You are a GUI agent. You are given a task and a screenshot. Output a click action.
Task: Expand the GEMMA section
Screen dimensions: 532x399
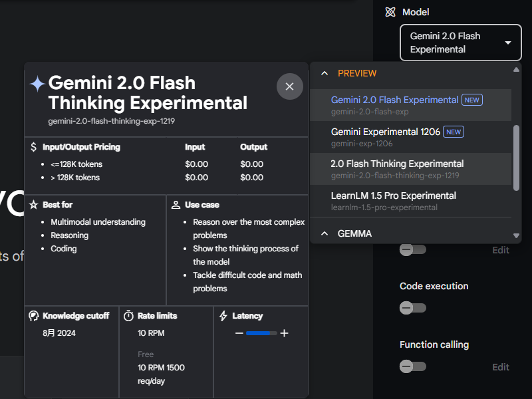pos(325,233)
